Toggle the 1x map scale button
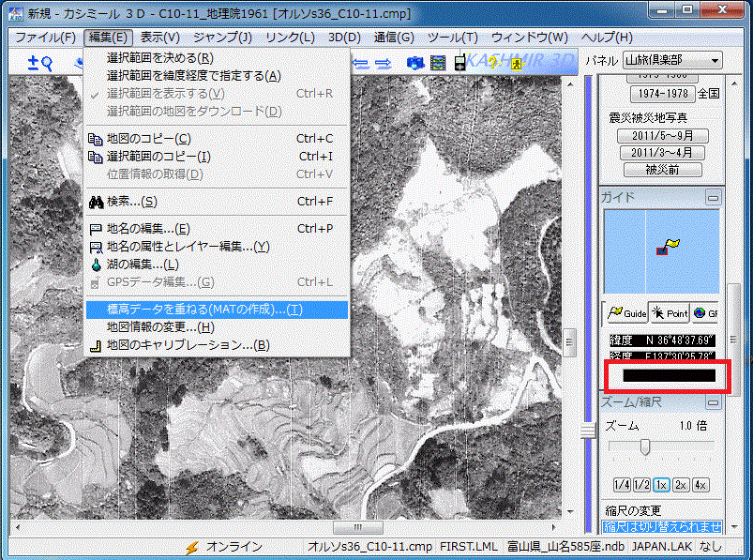753x560 pixels. (x=662, y=485)
